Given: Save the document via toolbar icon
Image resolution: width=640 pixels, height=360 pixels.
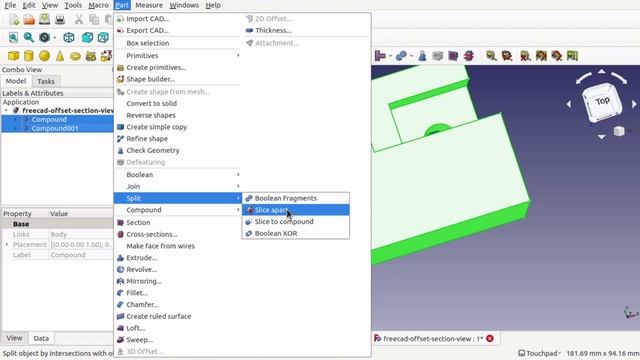Looking at the screenshot, I should pos(44,19).
